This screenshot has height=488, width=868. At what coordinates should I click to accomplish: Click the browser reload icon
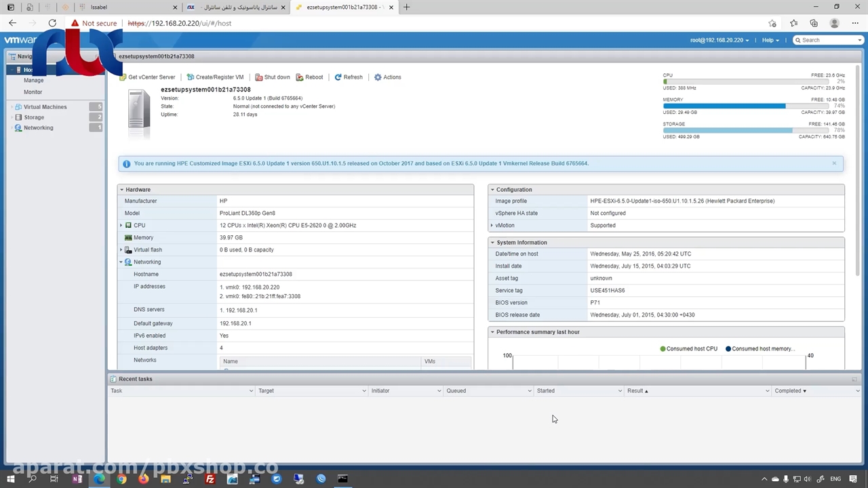pyautogui.click(x=52, y=23)
